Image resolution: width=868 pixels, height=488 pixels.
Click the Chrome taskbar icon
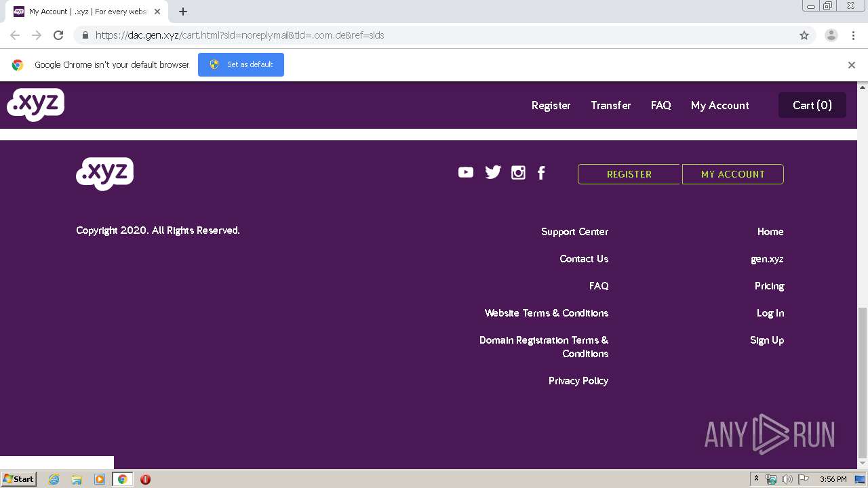(x=123, y=479)
